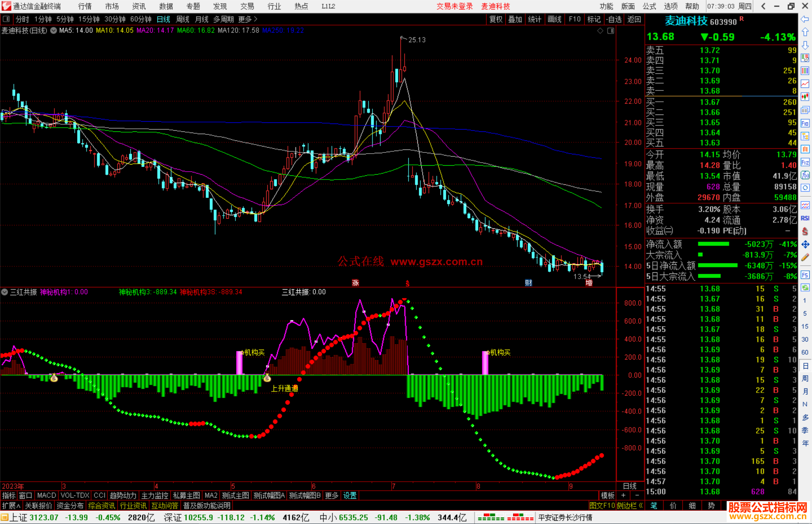Image resolution: width=812 pixels, height=524 pixels.
Task: Toggle the MA line settings circle next to 麦迪科技(日线)
Action: [x=53, y=30]
